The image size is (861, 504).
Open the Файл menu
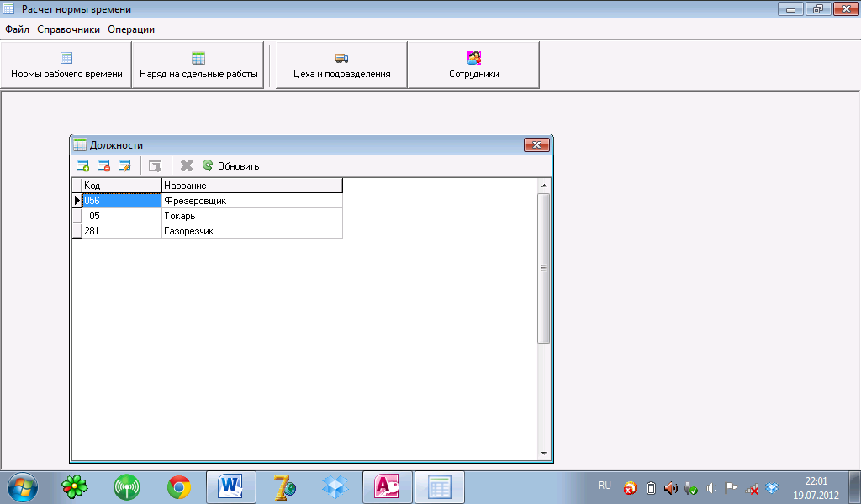point(17,29)
